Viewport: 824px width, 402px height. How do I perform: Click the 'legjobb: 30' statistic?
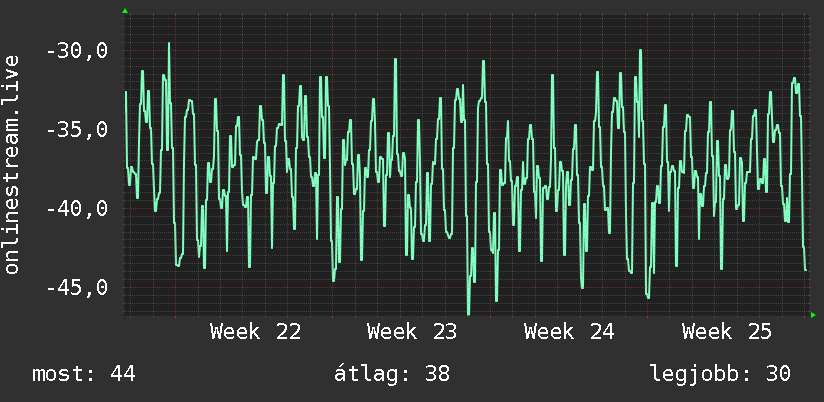(x=720, y=374)
